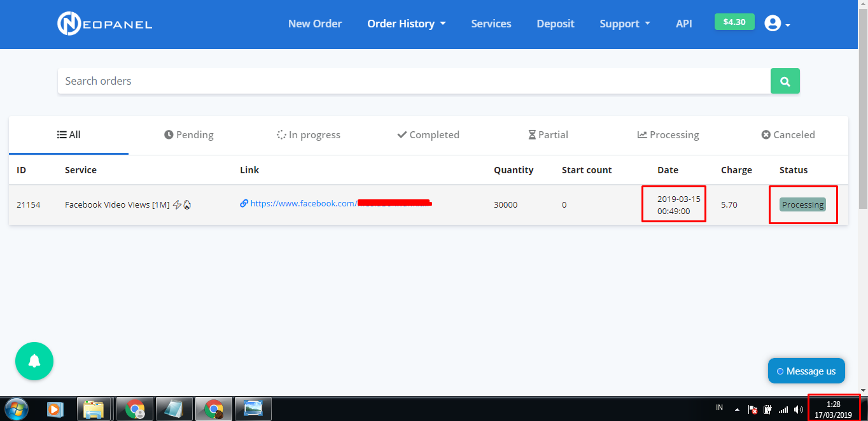Image resolution: width=868 pixels, height=421 pixels.
Task: Open the Notepad taskbar icon
Action: coord(174,409)
